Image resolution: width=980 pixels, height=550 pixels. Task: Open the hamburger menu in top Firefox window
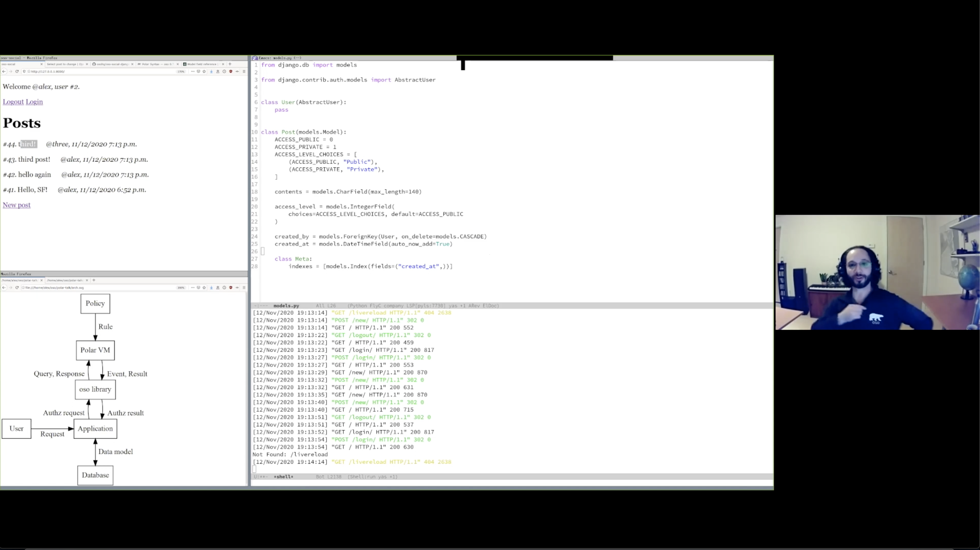tap(244, 72)
